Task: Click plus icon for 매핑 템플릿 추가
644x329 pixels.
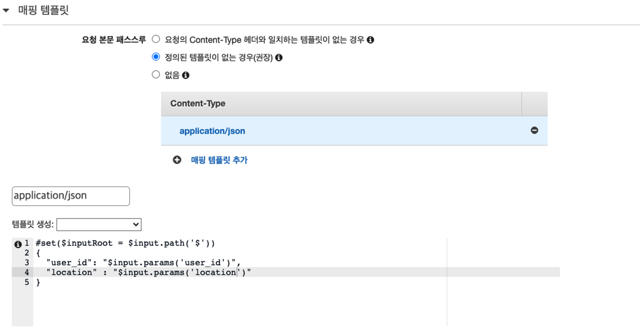Action: [x=177, y=160]
